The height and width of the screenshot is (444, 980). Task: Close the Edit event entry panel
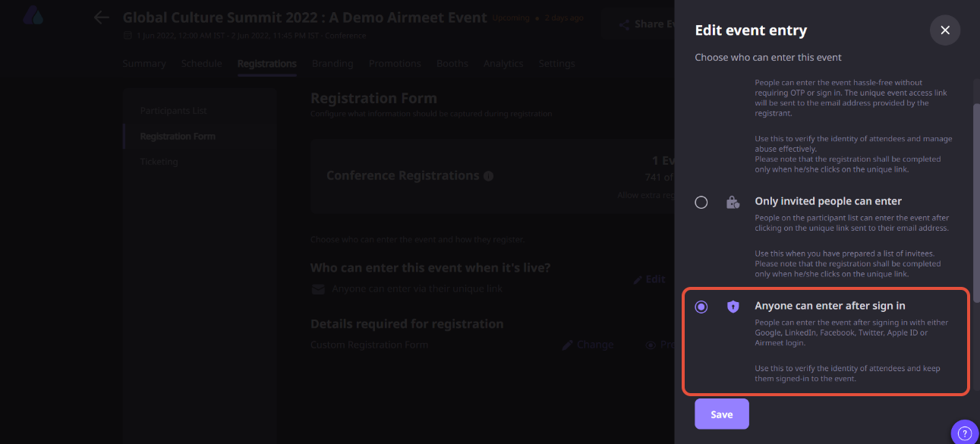(x=945, y=30)
